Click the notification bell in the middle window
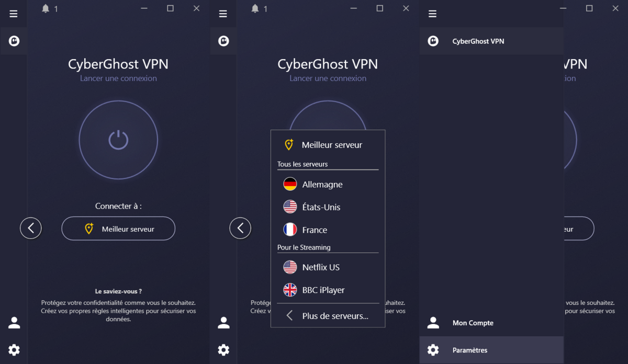This screenshot has height=364, width=628. pyautogui.click(x=255, y=8)
